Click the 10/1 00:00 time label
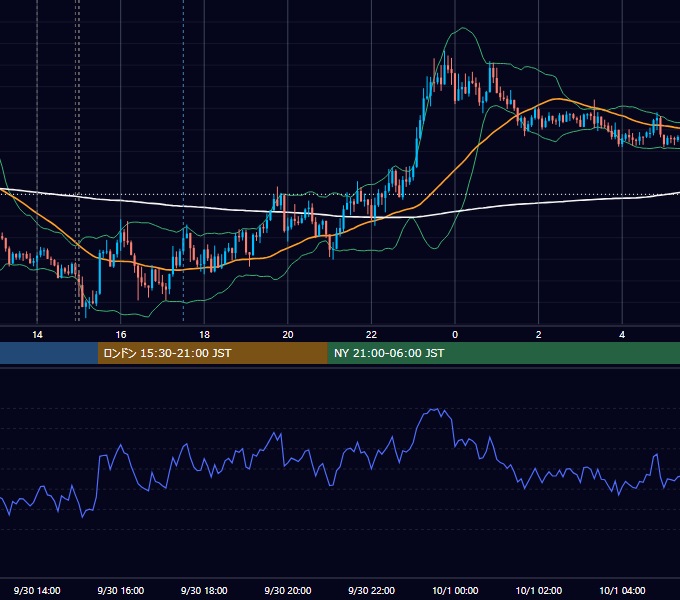The height and width of the screenshot is (600, 680). (455, 590)
